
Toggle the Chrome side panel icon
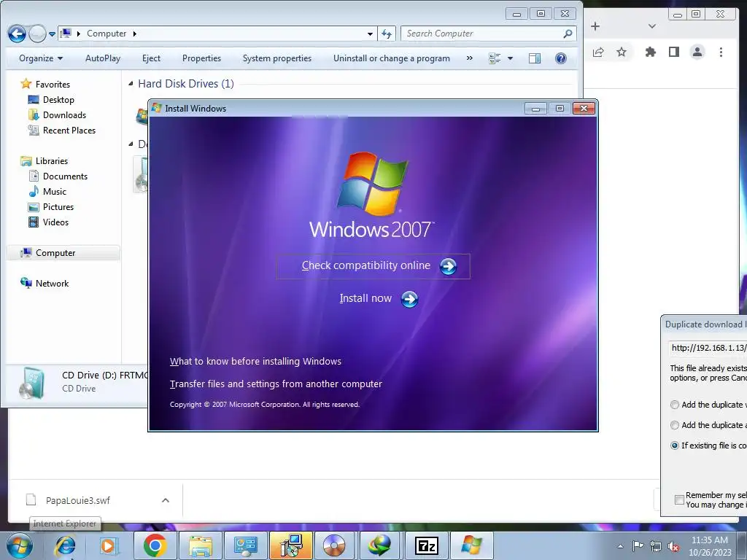(673, 52)
